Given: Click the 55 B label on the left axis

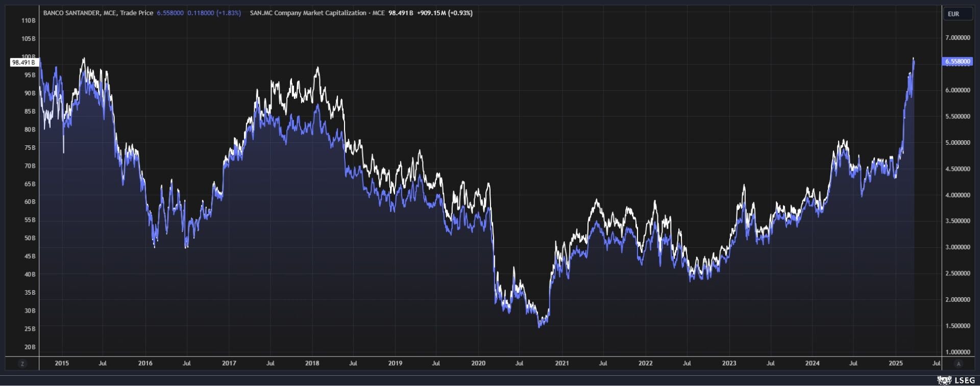Looking at the screenshot, I should point(30,220).
